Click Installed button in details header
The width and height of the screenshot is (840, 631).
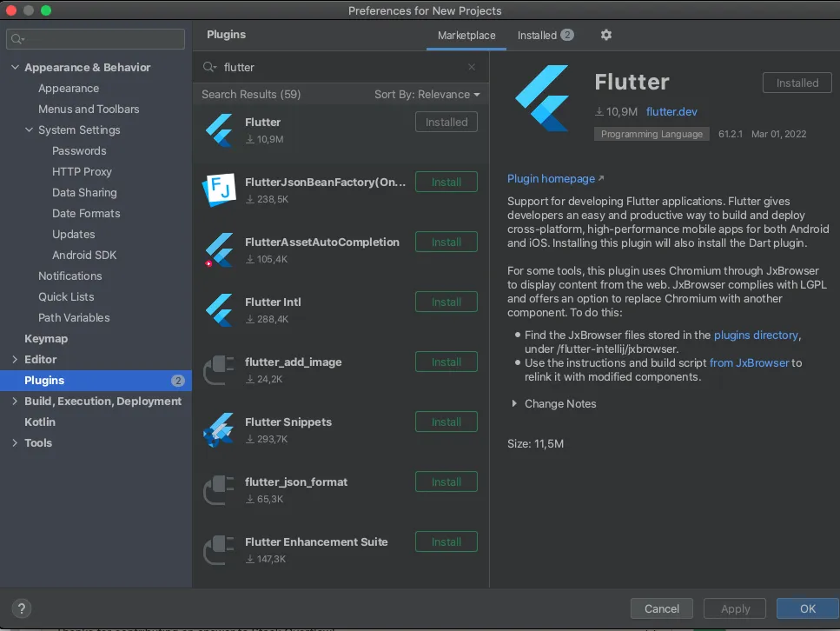tap(797, 83)
